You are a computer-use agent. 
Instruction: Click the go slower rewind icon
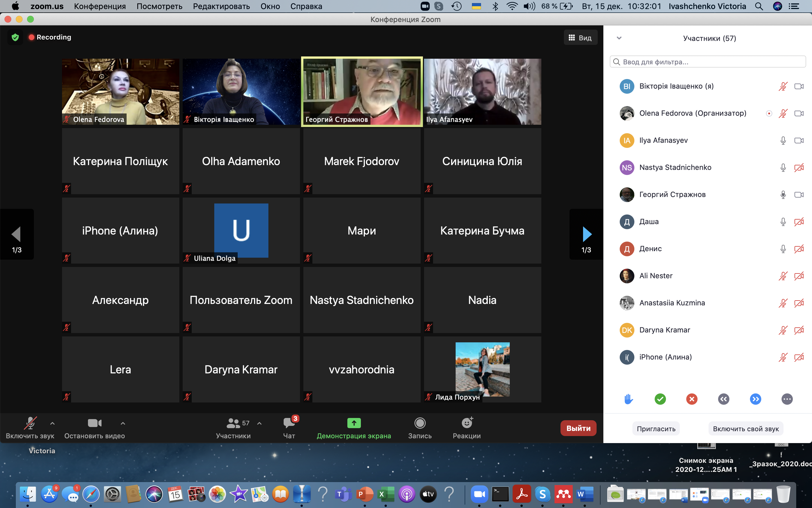coord(723,399)
